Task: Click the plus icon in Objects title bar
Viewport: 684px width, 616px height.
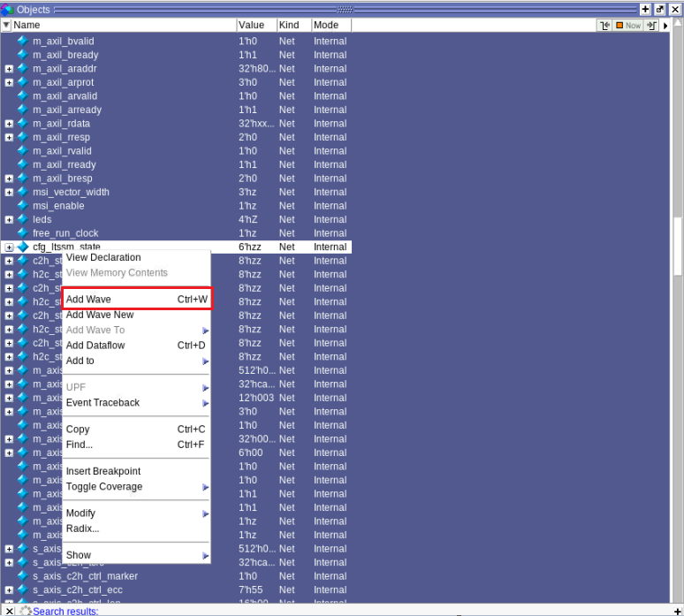Action: pyautogui.click(x=645, y=9)
